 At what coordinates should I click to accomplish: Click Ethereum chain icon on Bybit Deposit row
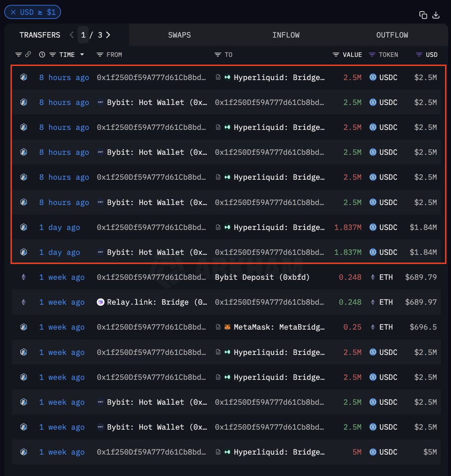(24, 277)
